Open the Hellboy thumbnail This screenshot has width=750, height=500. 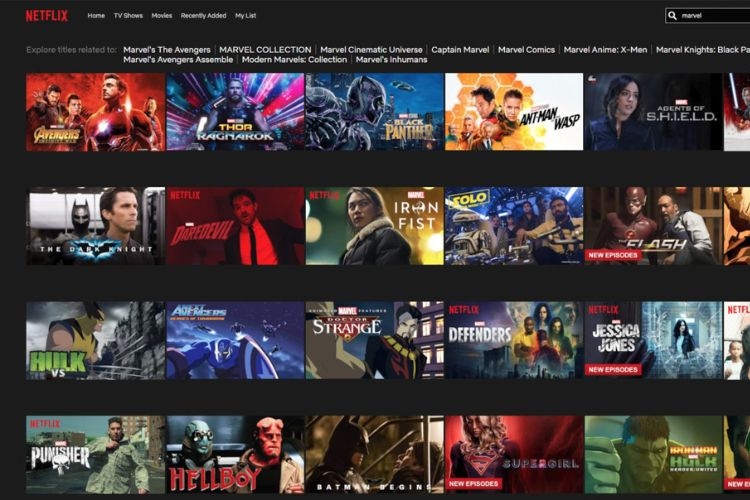tap(235, 455)
